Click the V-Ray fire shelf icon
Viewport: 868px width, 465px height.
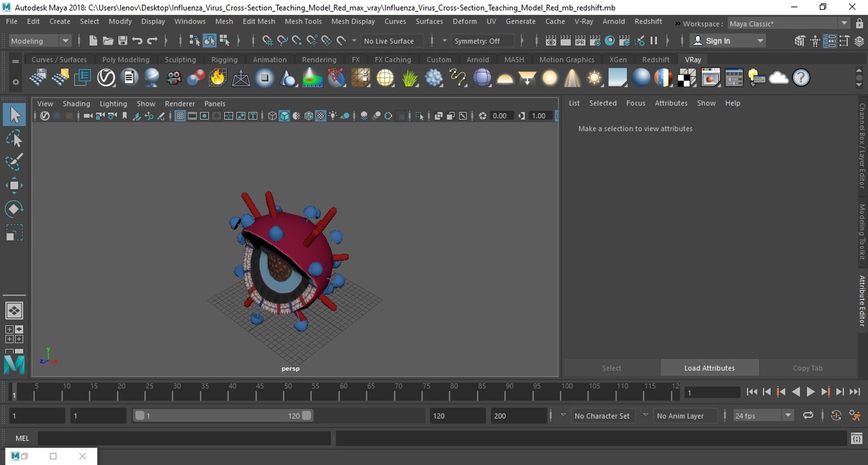[217, 78]
